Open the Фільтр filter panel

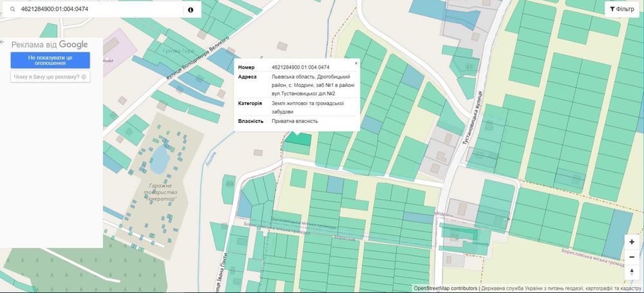(x=622, y=9)
